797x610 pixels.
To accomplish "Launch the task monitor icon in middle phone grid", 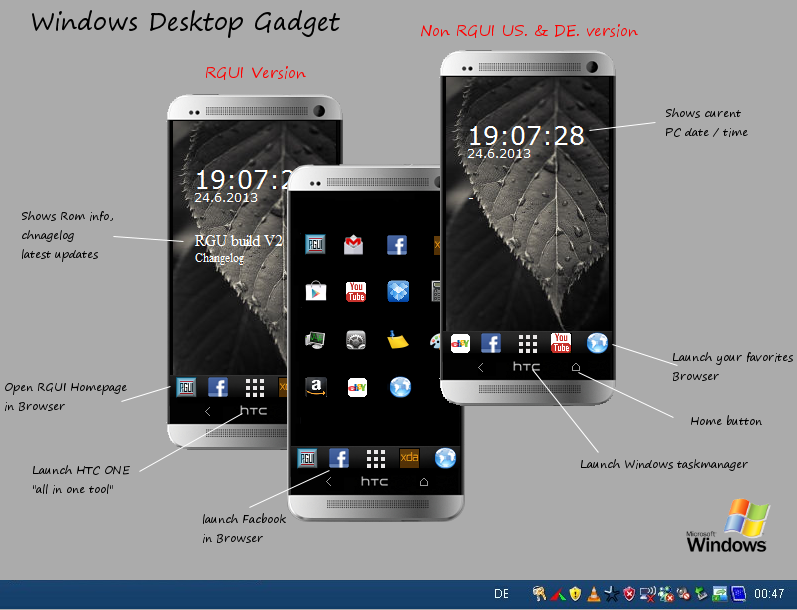I will coord(315,340).
